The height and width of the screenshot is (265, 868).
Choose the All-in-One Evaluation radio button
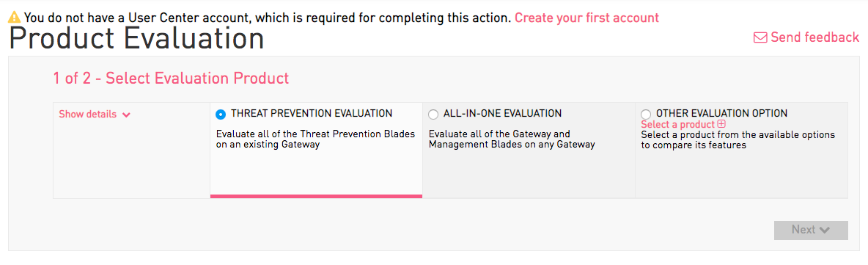(433, 115)
